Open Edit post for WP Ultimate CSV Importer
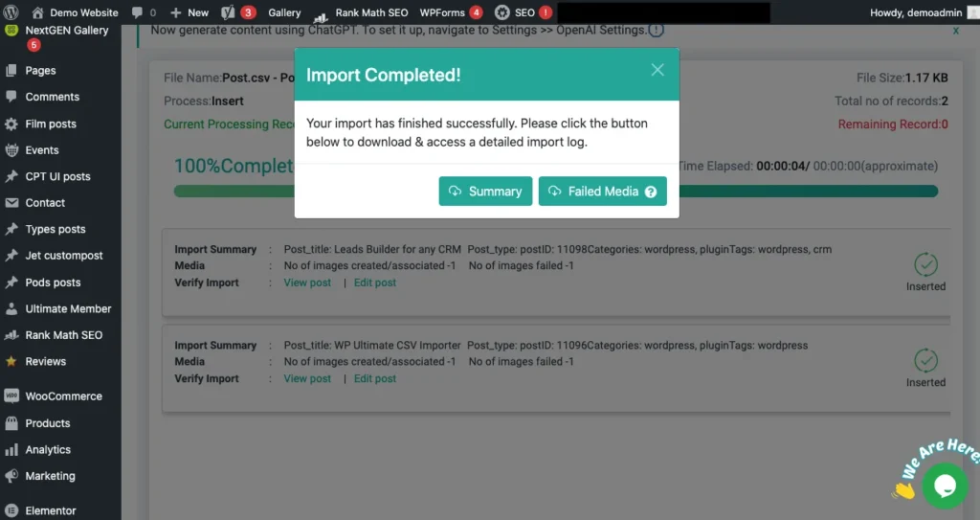The image size is (980, 520). (375, 378)
